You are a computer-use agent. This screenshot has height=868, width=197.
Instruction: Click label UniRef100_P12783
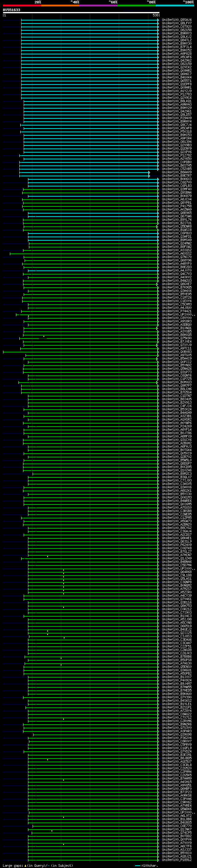(x=176, y=94)
